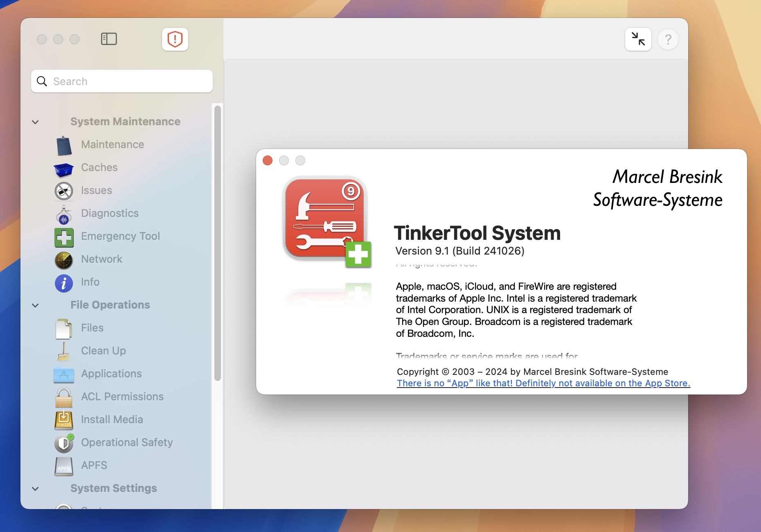Select the Issues bug icon
This screenshot has width=761, height=532.
point(64,191)
